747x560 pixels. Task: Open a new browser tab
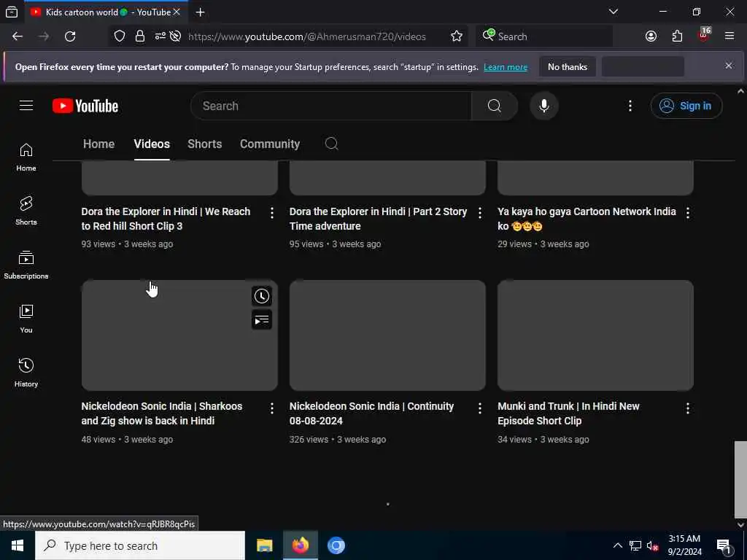point(200,12)
